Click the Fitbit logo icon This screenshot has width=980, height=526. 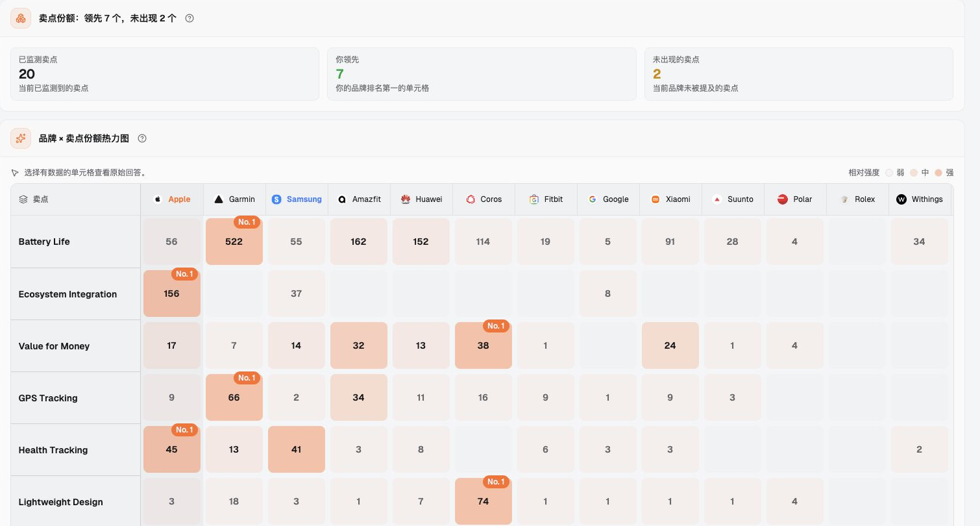[534, 199]
